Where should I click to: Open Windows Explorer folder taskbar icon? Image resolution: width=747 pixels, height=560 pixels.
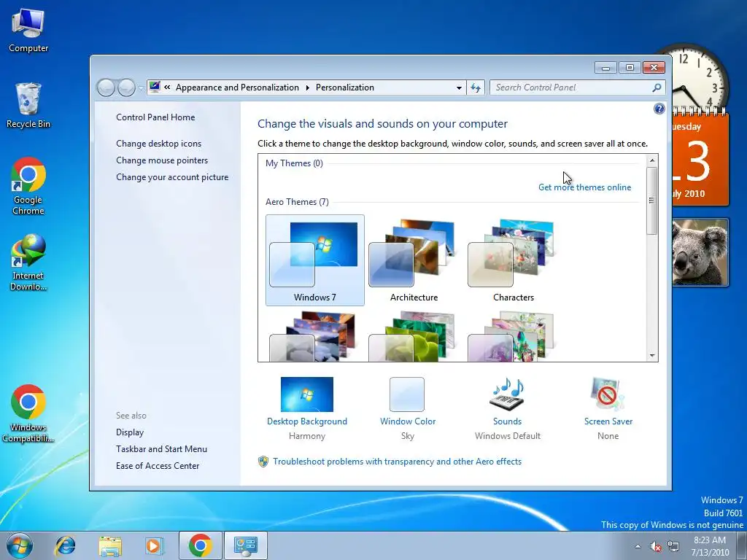[x=110, y=545]
